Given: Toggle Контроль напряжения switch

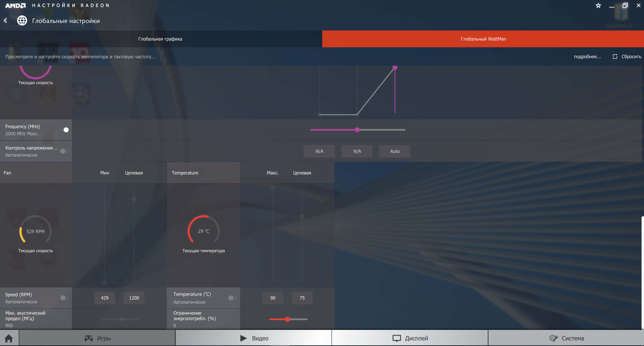Looking at the screenshot, I should (x=65, y=151).
